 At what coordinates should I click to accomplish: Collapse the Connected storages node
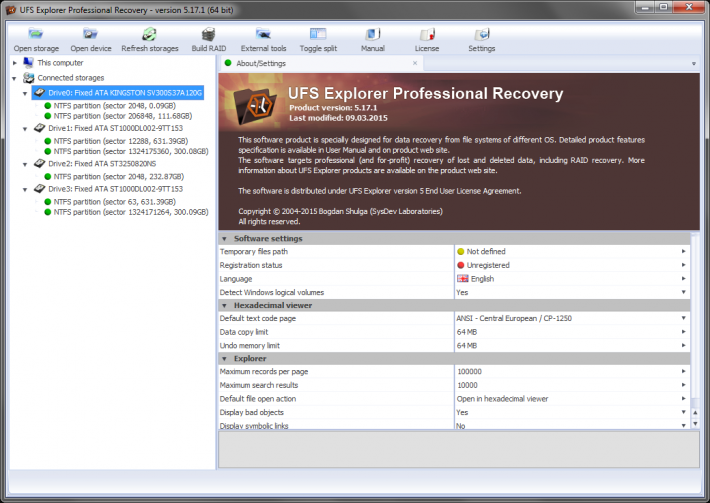[14, 78]
